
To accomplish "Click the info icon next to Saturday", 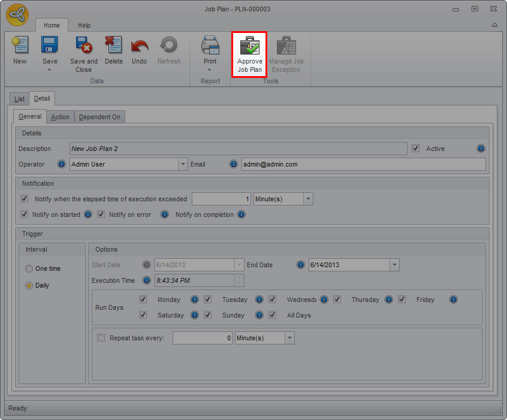I will [x=194, y=315].
